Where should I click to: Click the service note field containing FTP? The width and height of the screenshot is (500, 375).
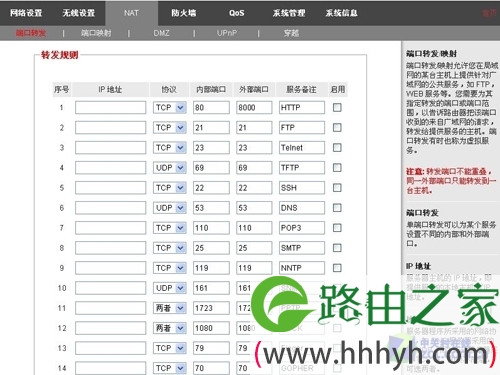click(302, 127)
